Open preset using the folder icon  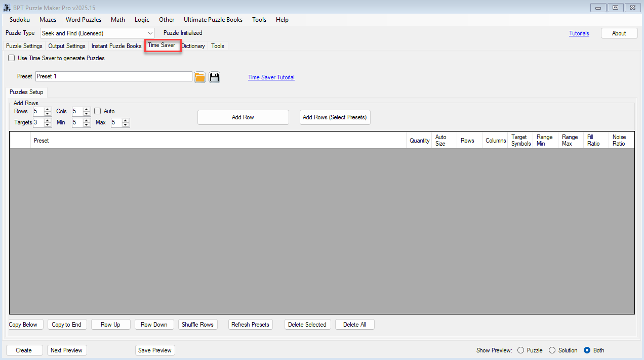tap(199, 77)
